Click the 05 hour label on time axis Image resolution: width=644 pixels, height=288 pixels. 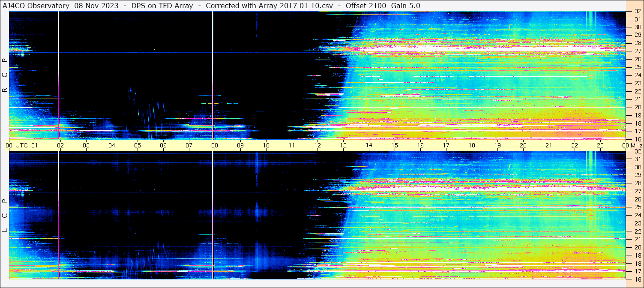tap(138, 145)
